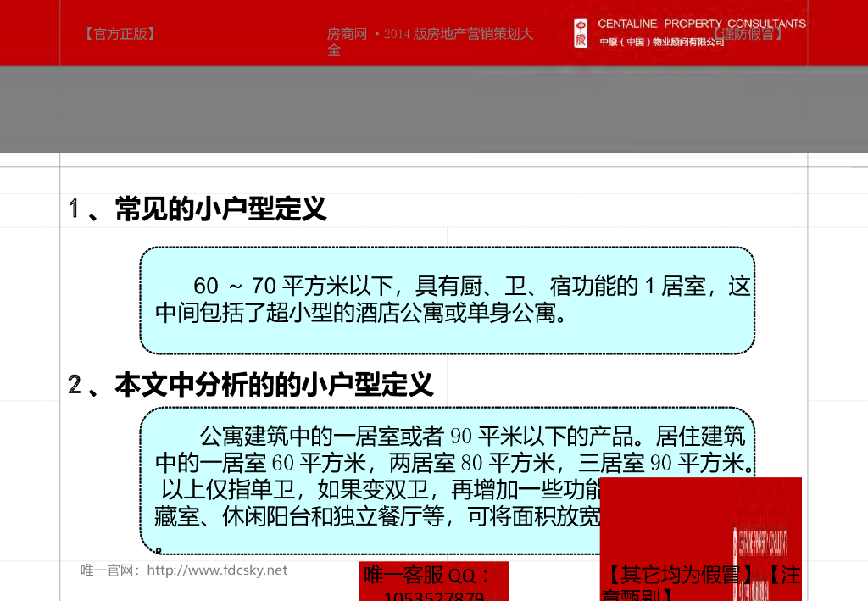The image size is (868, 601).
Task: Click the text '【官方正版】' in the header
Action: click(120, 34)
